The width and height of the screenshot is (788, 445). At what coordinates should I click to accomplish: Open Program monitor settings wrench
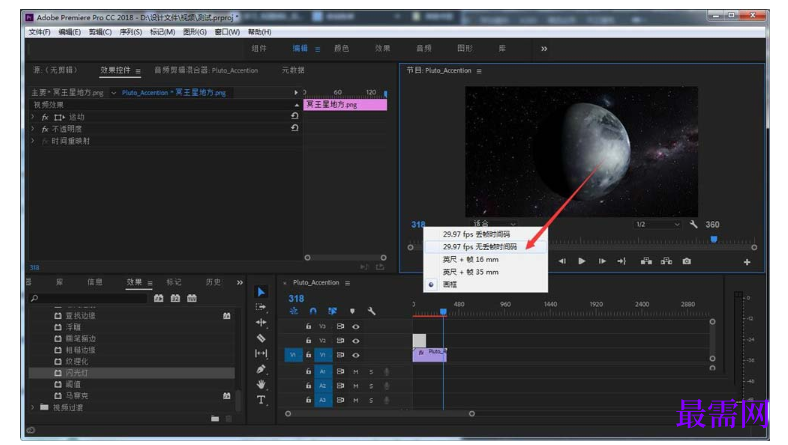coord(694,224)
